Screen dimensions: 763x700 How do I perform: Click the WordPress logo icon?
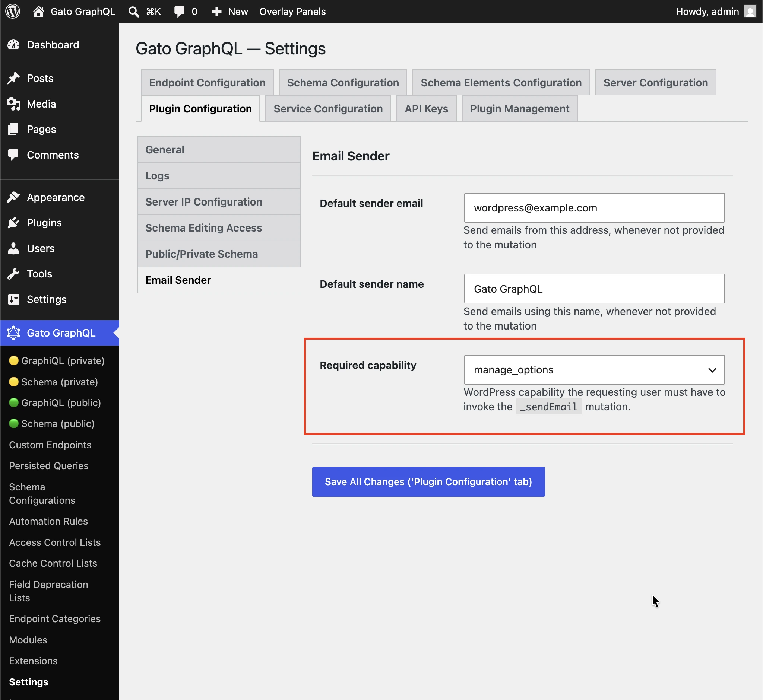point(13,12)
